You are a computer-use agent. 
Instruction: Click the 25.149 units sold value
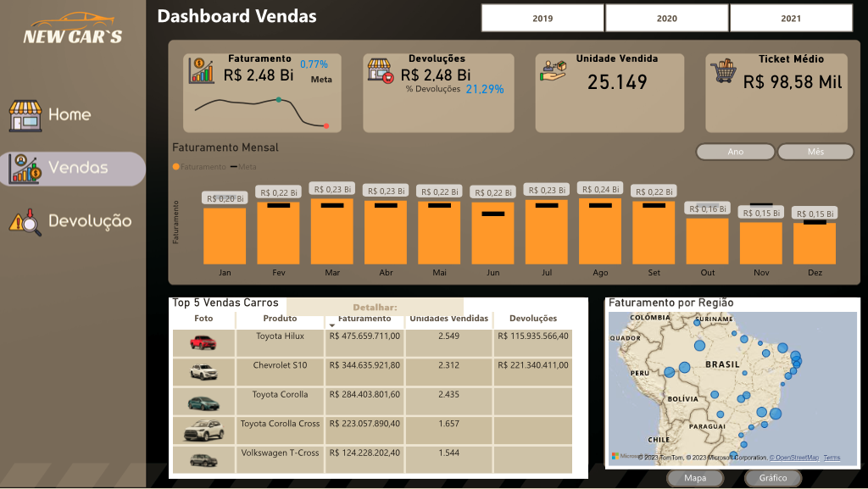(617, 82)
